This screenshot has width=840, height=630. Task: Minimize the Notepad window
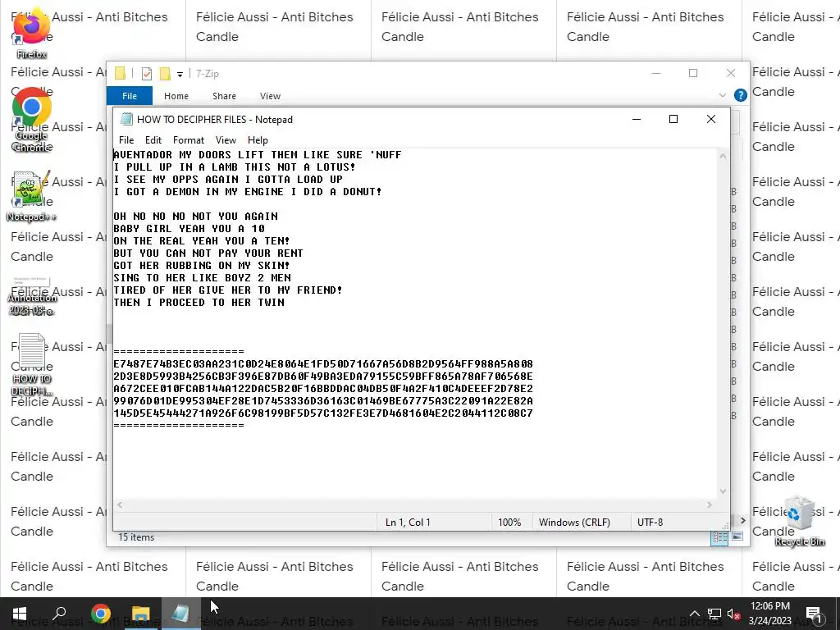(637, 120)
